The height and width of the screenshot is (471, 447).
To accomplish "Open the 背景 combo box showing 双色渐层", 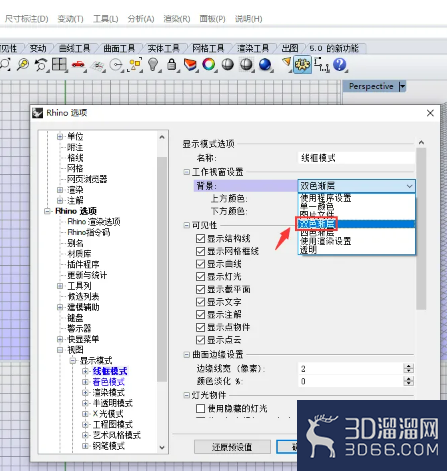I will click(x=356, y=186).
